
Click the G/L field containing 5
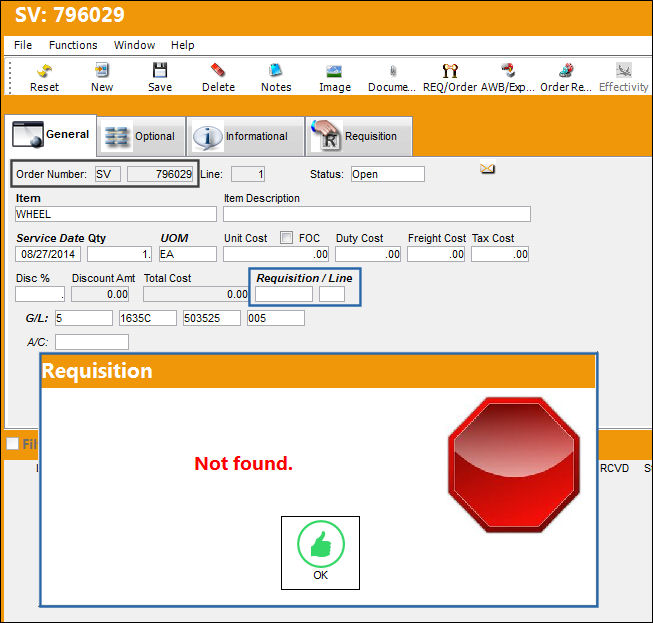coord(84,318)
